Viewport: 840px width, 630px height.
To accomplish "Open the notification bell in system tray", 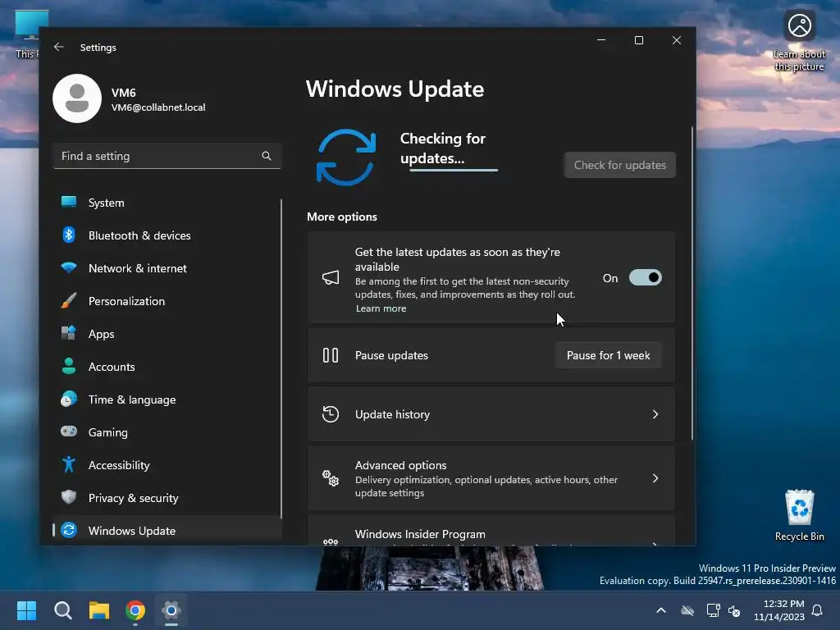I will pos(818,610).
